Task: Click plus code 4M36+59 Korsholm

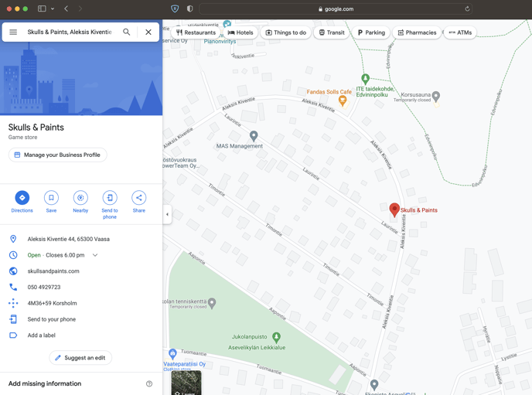Action: pos(53,303)
